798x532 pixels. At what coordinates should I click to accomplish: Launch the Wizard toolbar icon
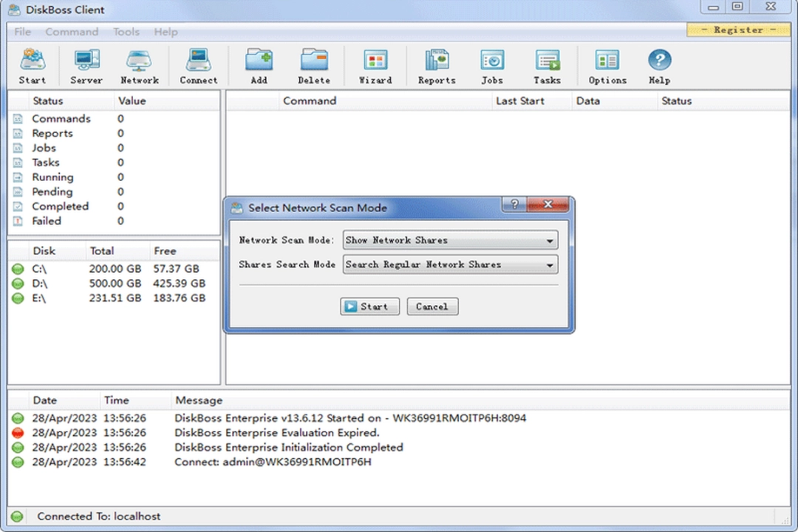click(375, 65)
